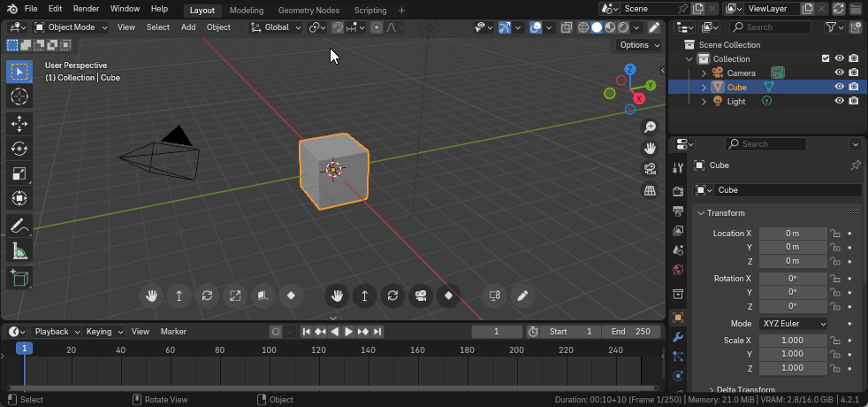
Task: Open the Scene properties tab
Action: (678, 250)
